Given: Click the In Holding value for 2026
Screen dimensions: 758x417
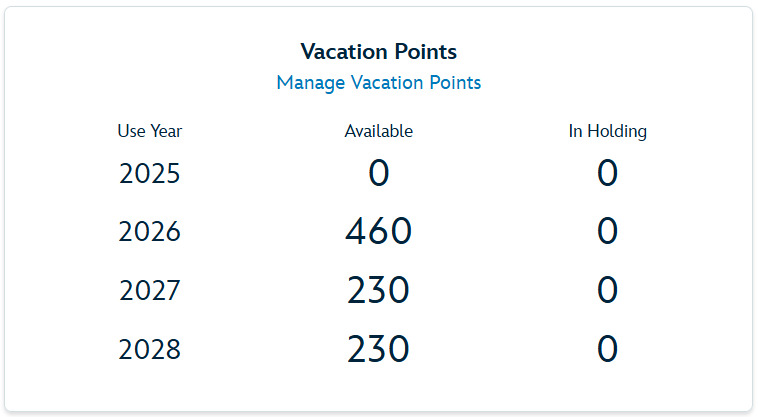Looking at the screenshot, I should pos(607,232).
